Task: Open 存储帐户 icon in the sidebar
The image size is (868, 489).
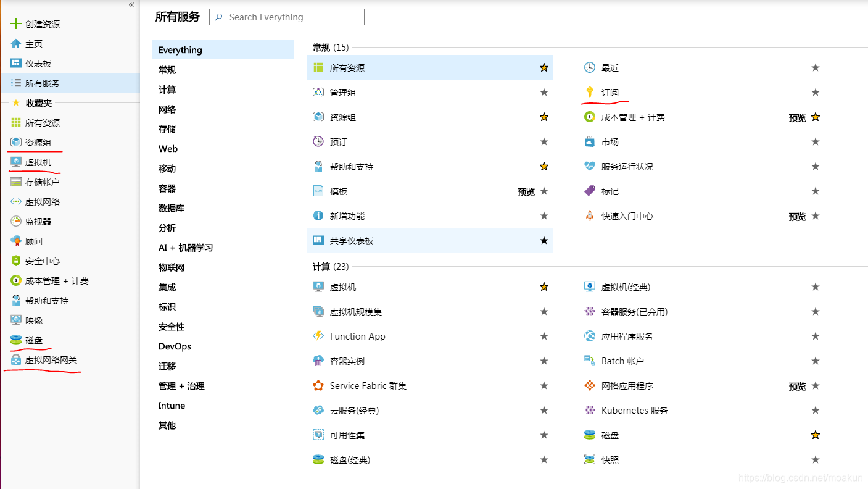Action: click(x=16, y=182)
